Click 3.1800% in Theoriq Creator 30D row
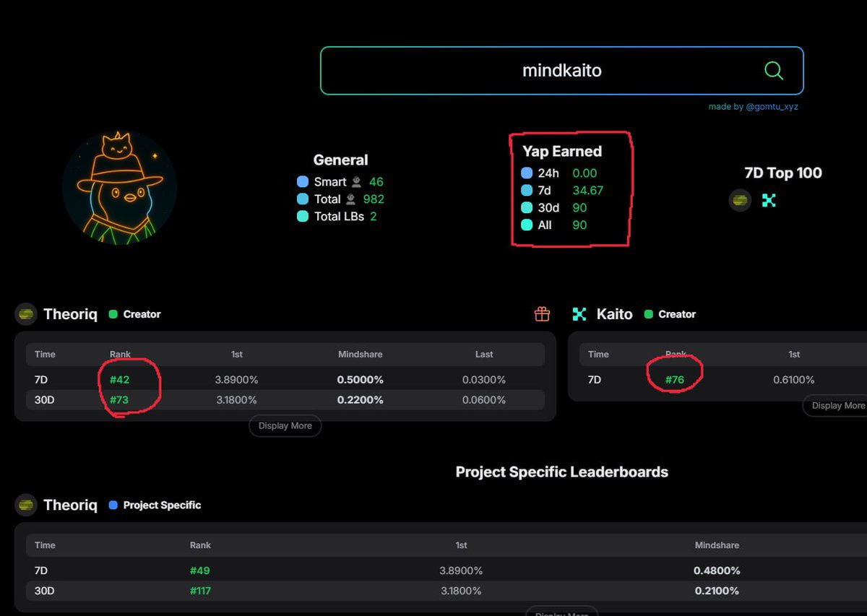867x616 pixels. 237,399
